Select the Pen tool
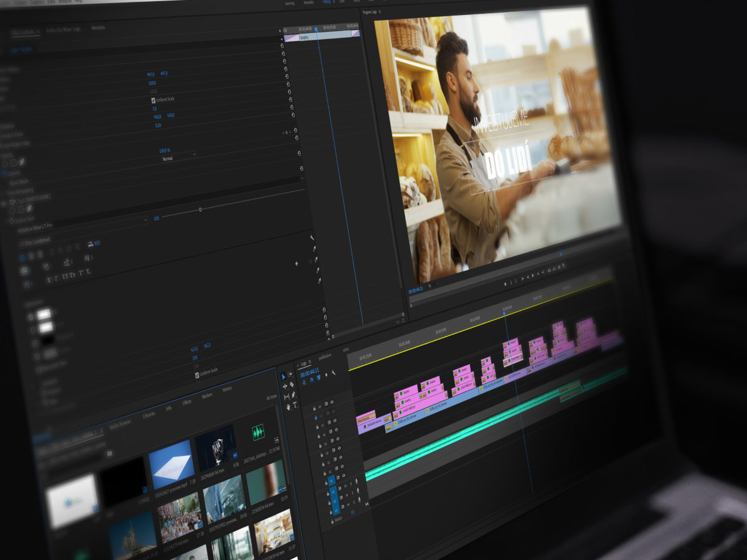Screen dimensions: 747x560 (x=293, y=395)
